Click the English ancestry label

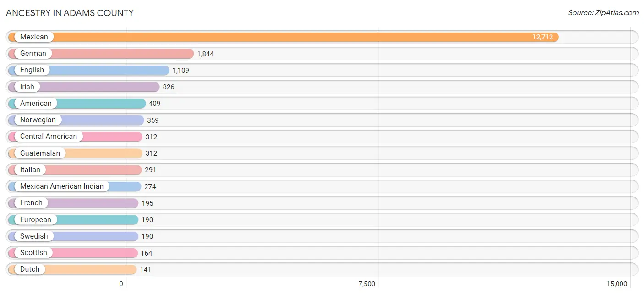point(32,70)
